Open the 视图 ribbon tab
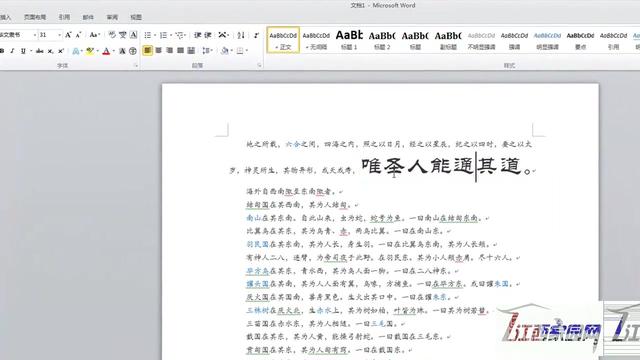 pos(136,17)
